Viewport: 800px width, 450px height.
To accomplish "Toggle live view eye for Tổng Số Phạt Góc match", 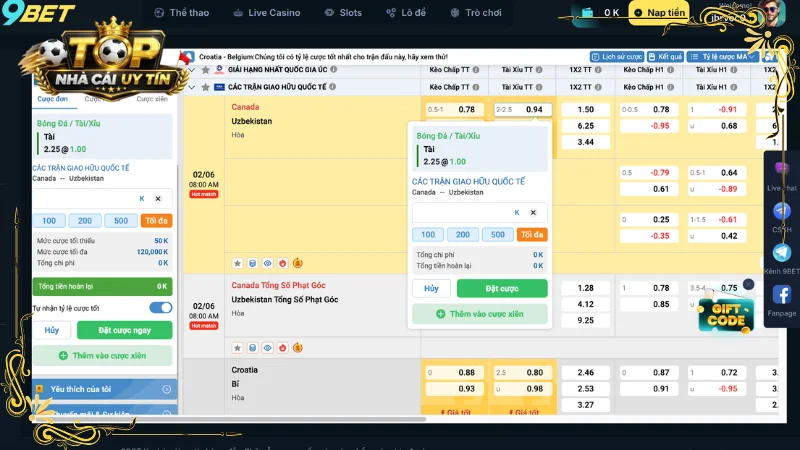I will (x=267, y=348).
